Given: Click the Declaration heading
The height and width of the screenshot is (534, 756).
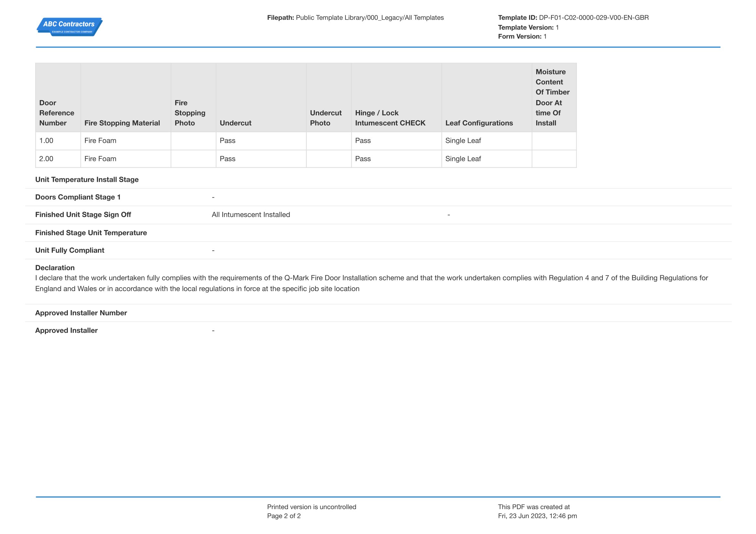Looking at the screenshot, I should 55,268.
